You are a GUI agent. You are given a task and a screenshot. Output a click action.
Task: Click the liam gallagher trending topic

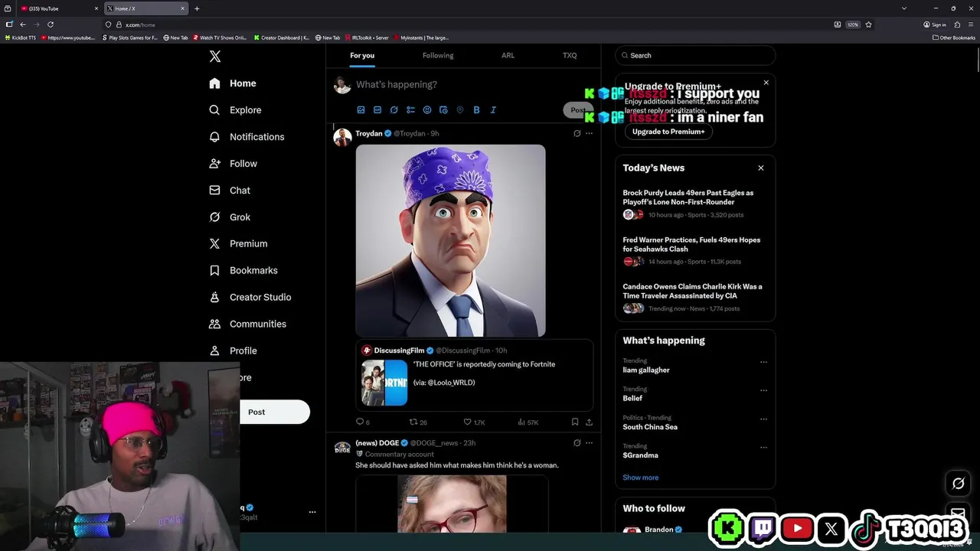646,370
